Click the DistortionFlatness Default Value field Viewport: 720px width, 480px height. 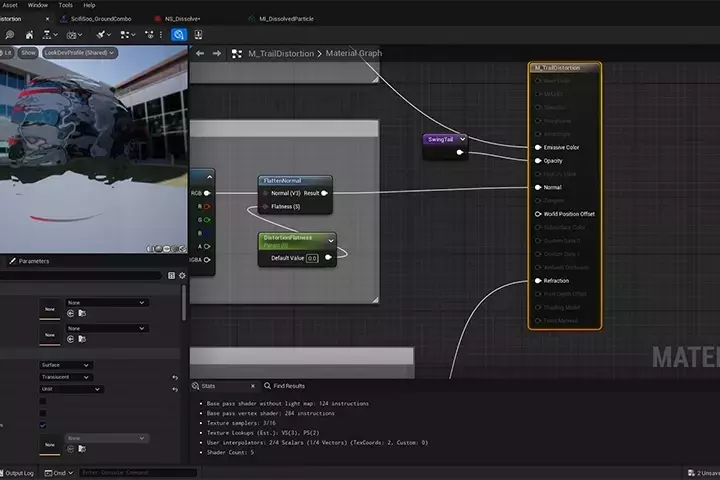(x=312, y=258)
